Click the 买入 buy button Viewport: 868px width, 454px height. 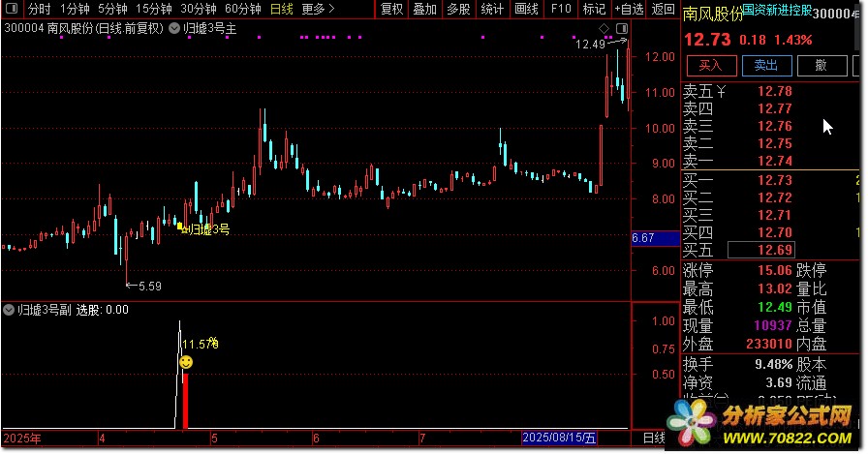(x=711, y=66)
